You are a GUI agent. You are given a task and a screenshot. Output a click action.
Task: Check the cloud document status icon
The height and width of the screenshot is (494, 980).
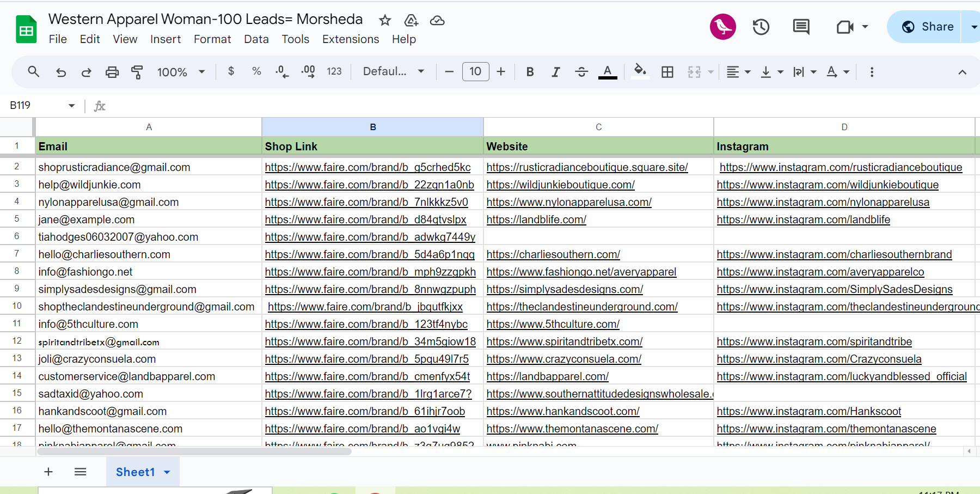(x=437, y=21)
